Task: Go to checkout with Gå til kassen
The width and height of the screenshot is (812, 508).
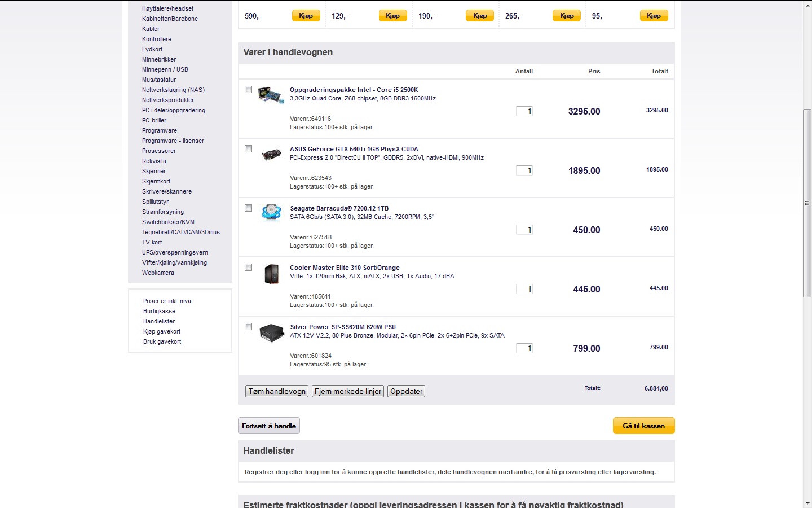Action: click(644, 426)
